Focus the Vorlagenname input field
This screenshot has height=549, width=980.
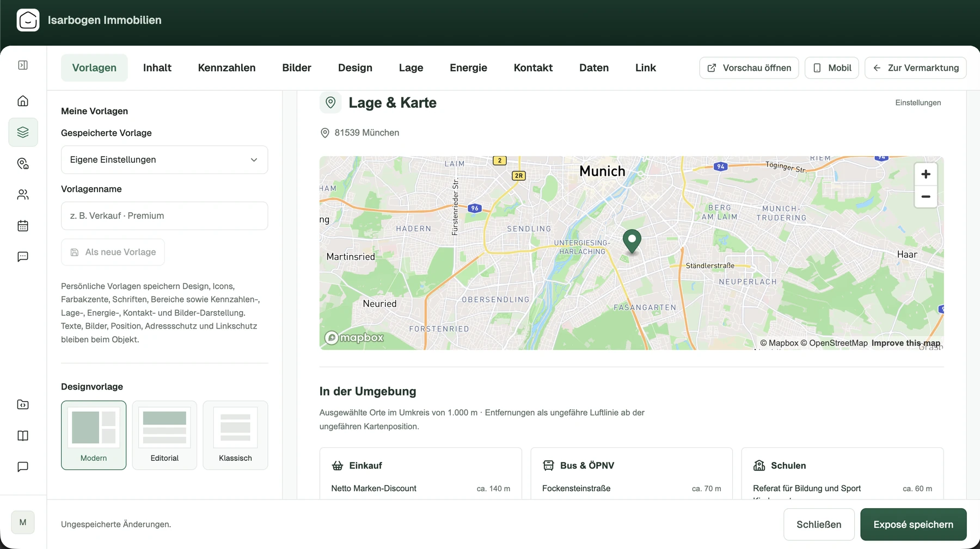164,216
